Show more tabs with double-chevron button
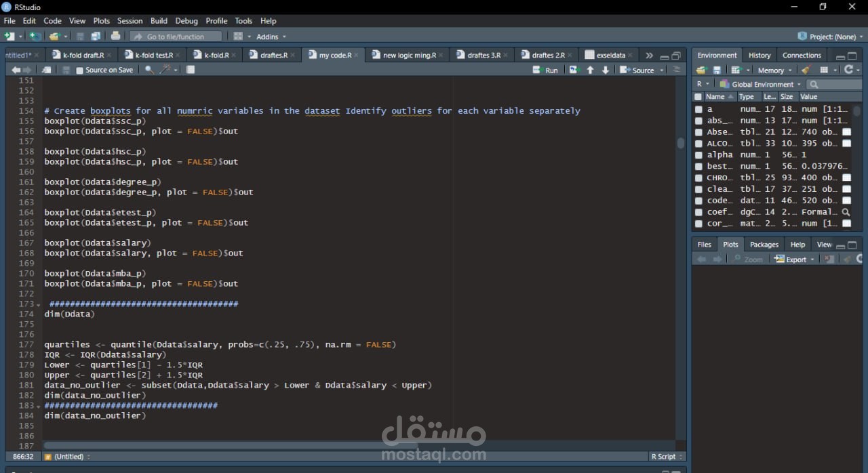 coord(649,56)
